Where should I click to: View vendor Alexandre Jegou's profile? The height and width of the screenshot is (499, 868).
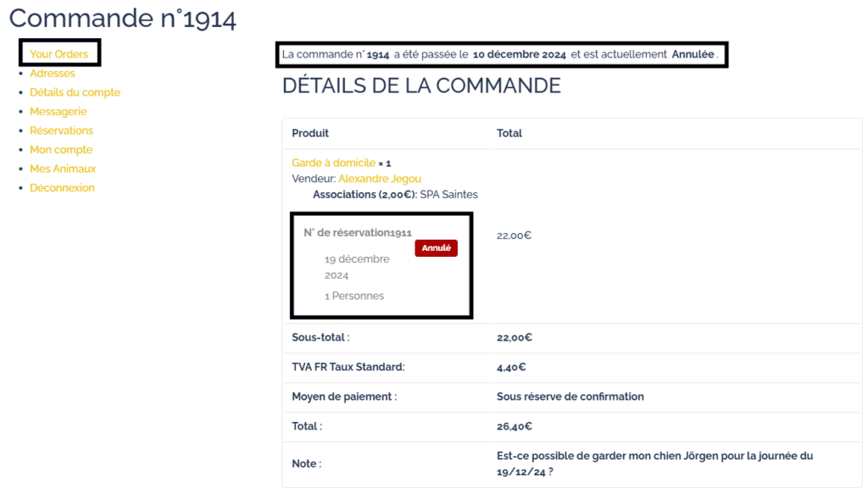pyautogui.click(x=379, y=179)
